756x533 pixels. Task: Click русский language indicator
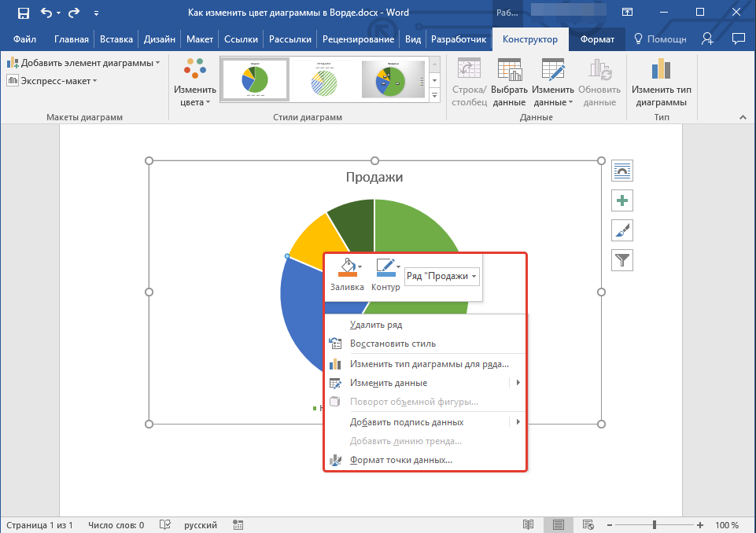click(x=201, y=525)
